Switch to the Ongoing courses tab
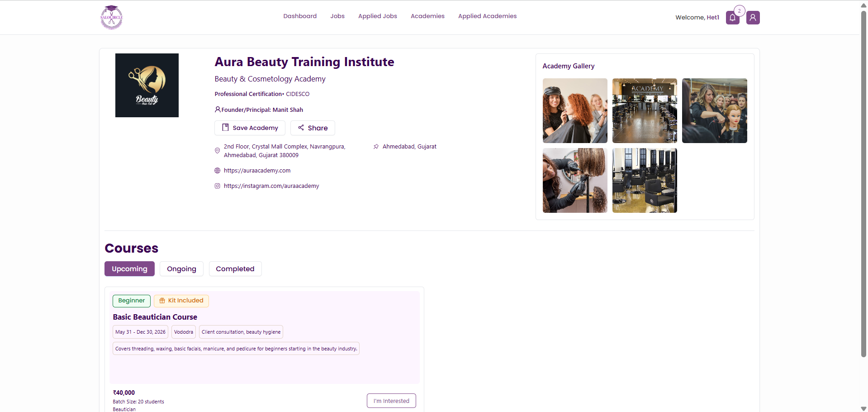 tap(181, 269)
